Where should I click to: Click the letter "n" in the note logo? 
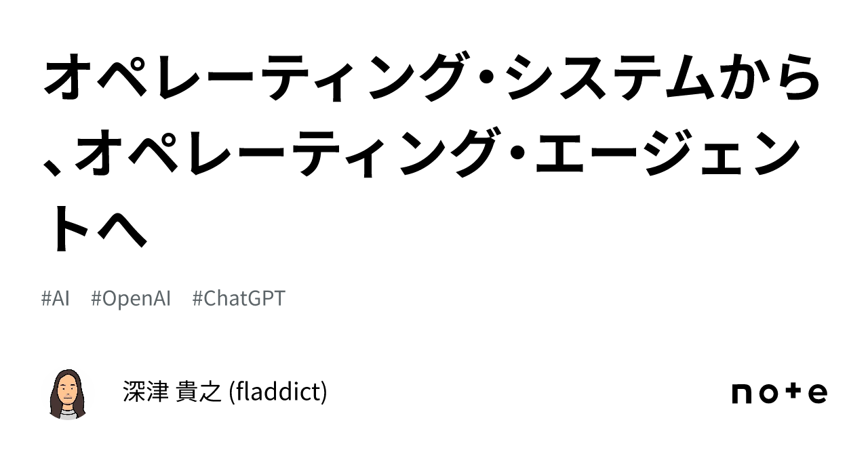click(743, 394)
